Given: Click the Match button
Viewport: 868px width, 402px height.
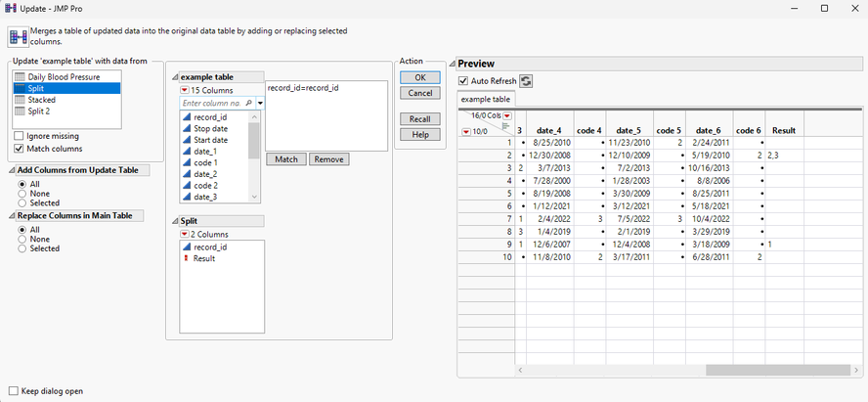Looking at the screenshot, I should click(x=286, y=159).
